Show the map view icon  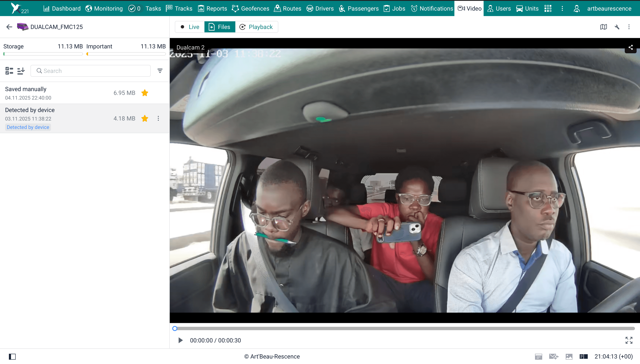[x=604, y=27]
